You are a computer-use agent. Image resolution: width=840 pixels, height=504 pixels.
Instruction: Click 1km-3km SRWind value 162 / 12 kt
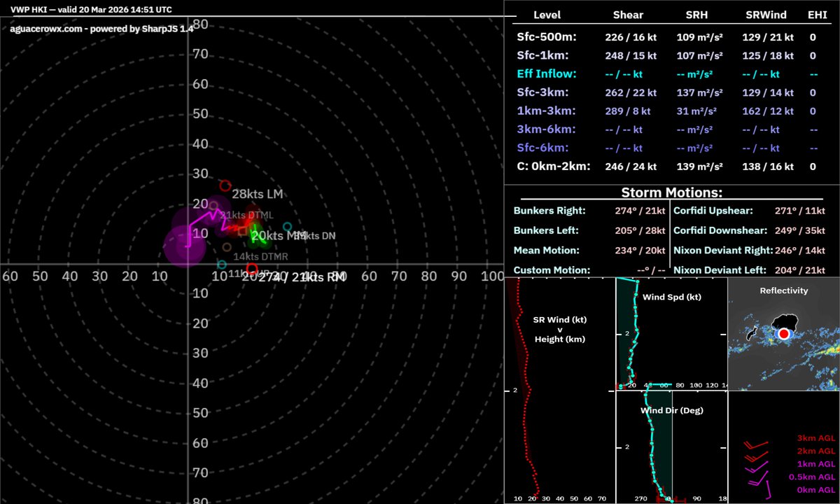767,111
